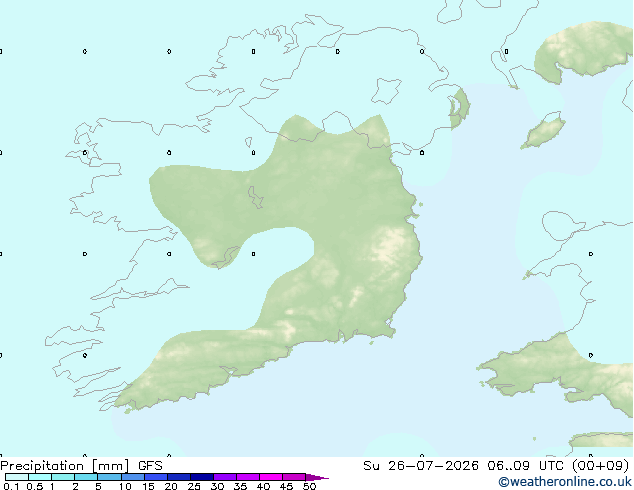Pick the 45–50 mm magenta legend swatch
This screenshot has width=634, height=490.
(294, 477)
